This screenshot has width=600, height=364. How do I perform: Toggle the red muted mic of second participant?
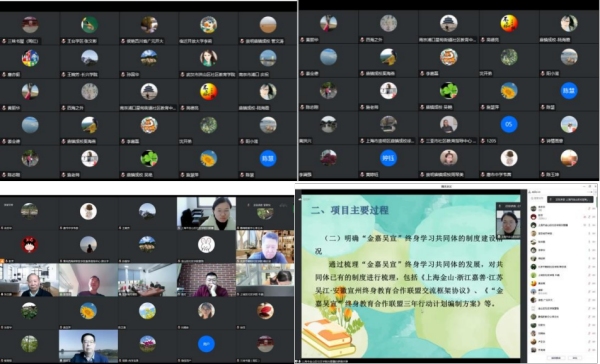click(589, 217)
